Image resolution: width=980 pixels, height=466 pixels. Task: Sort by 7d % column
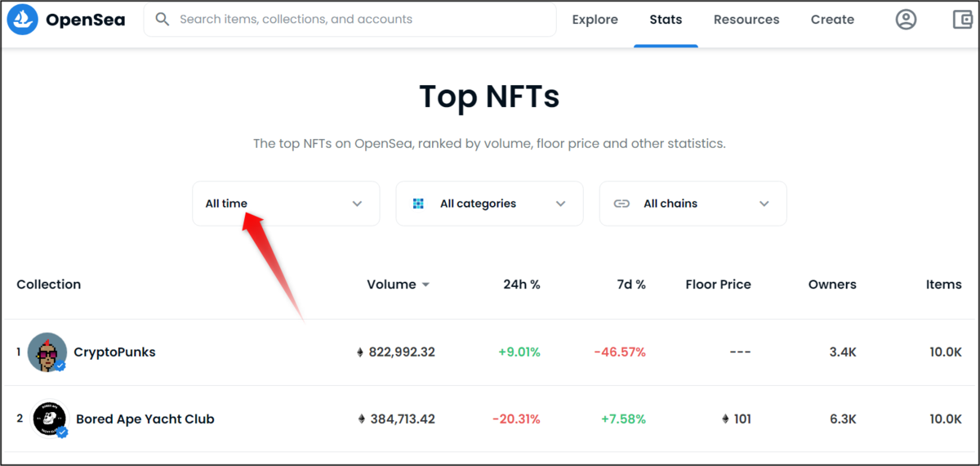(630, 285)
